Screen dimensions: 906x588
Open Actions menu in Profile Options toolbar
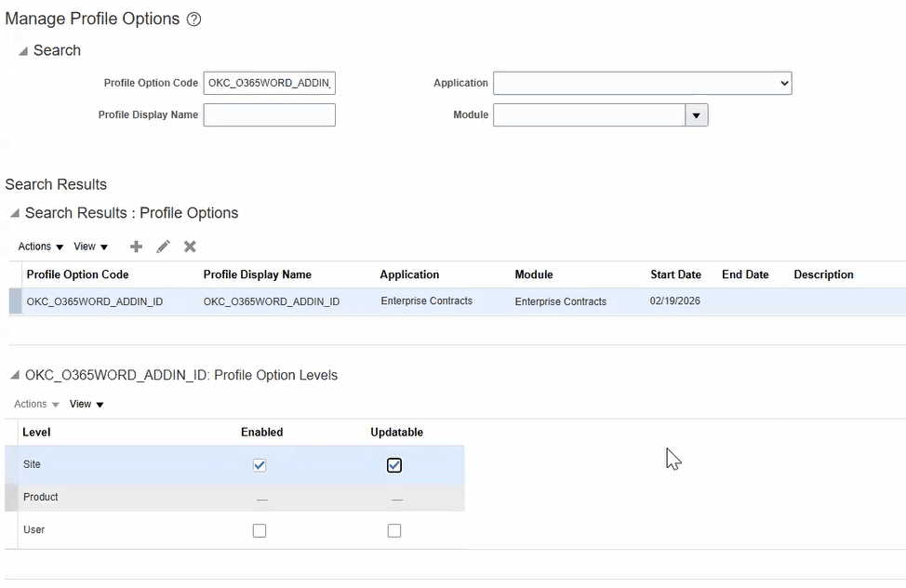pyautogui.click(x=40, y=247)
